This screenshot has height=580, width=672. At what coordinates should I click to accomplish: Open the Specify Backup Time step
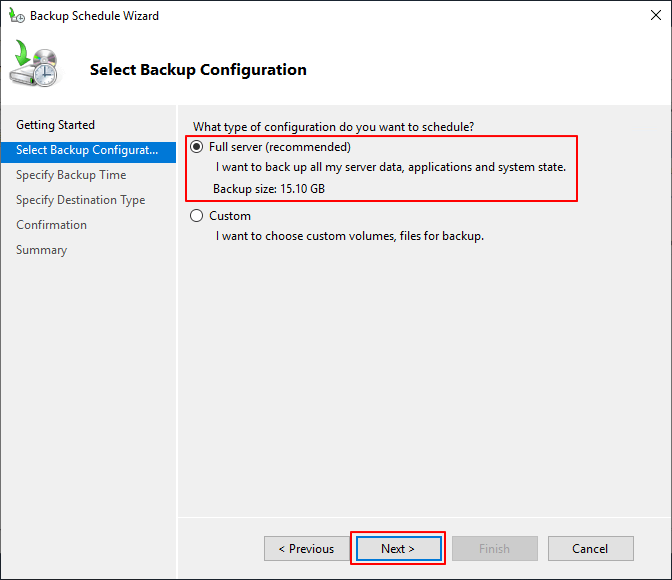[x=71, y=175]
